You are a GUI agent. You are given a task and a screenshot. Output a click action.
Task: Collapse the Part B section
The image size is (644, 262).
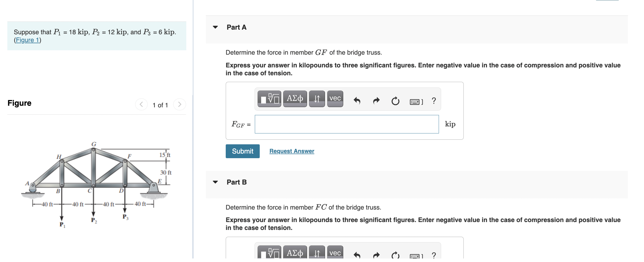215,182
